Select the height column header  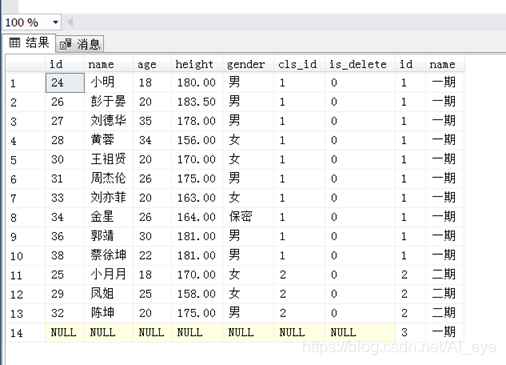click(197, 64)
